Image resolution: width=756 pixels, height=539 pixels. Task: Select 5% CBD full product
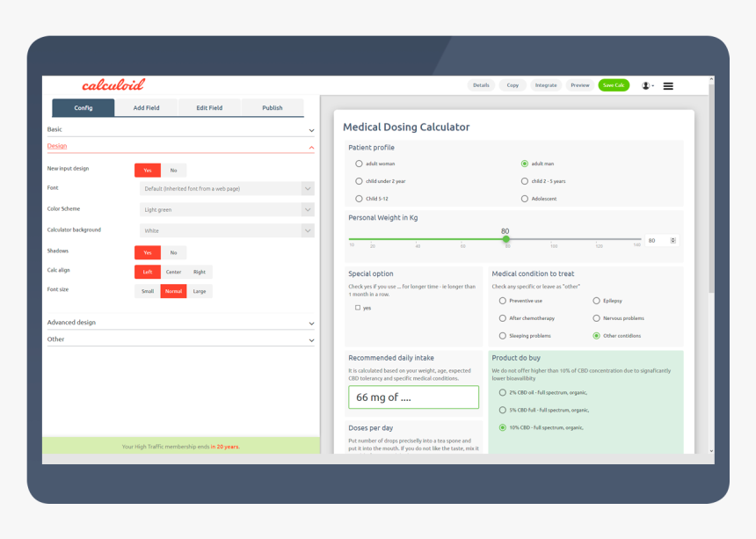[503, 411]
